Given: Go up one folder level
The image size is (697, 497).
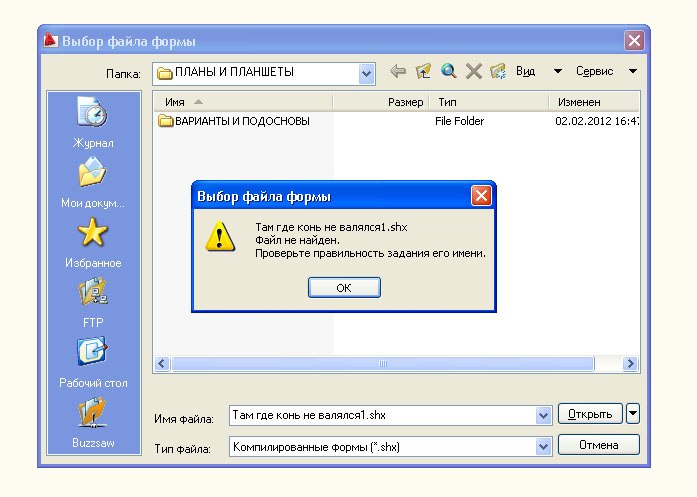Looking at the screenshot, I should click(423, 72).
